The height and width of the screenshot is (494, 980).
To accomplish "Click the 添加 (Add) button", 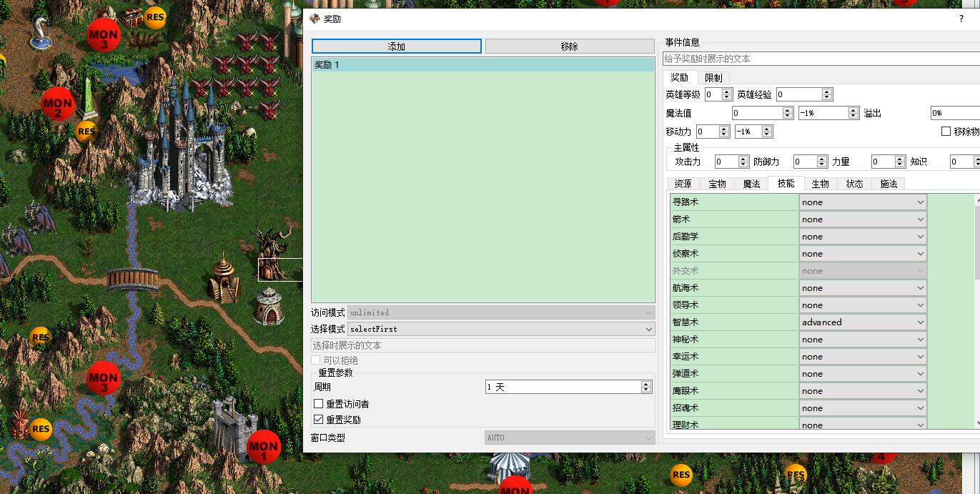I will tap(397, 46).
